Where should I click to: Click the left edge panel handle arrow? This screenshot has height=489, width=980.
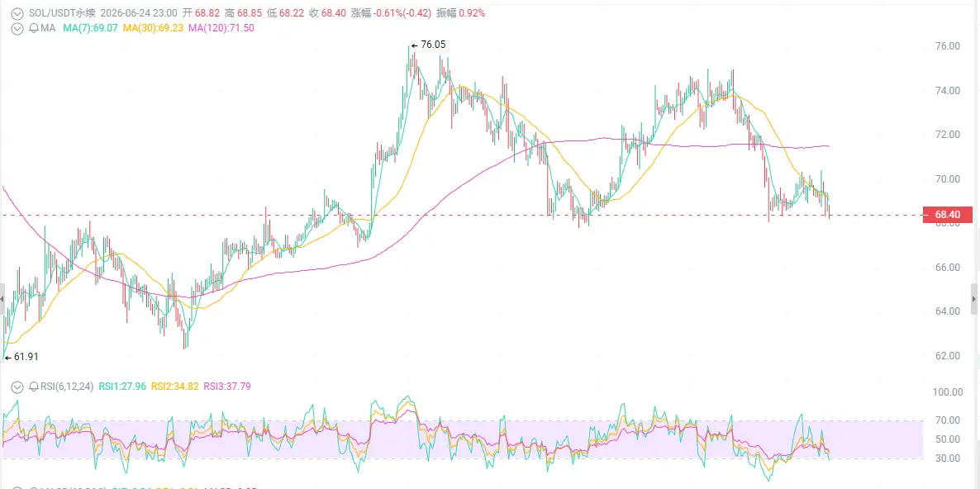2,300
